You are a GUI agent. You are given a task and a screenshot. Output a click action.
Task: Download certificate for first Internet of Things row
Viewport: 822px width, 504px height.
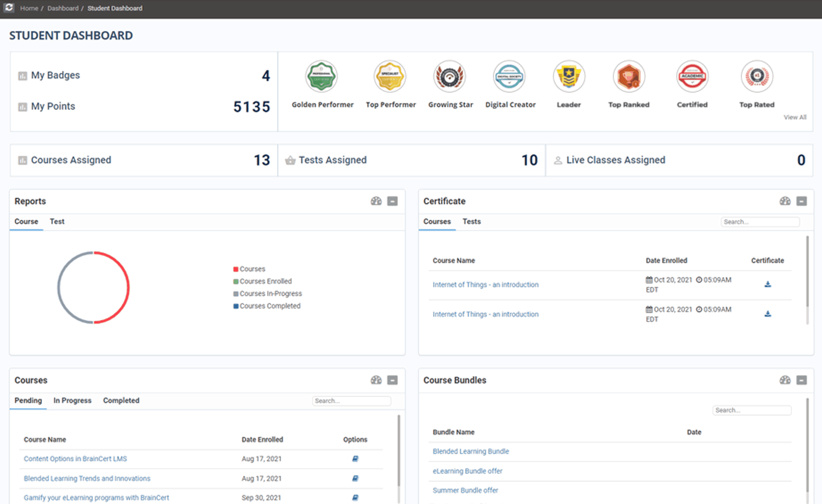(x=768, y=284)
